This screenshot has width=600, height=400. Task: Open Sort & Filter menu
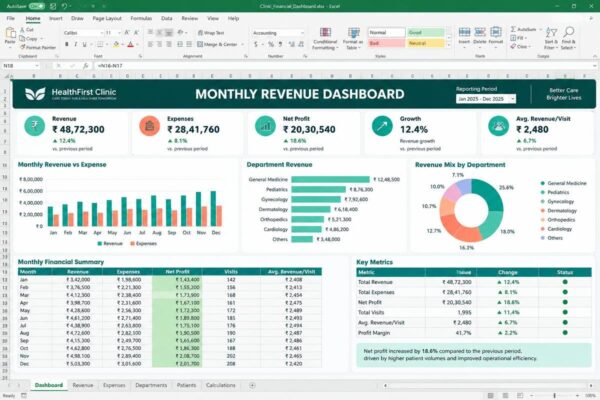(551, 38)
